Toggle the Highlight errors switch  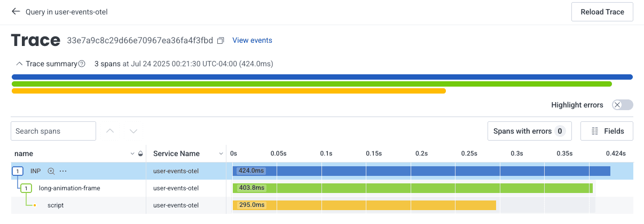pos(622,105)
